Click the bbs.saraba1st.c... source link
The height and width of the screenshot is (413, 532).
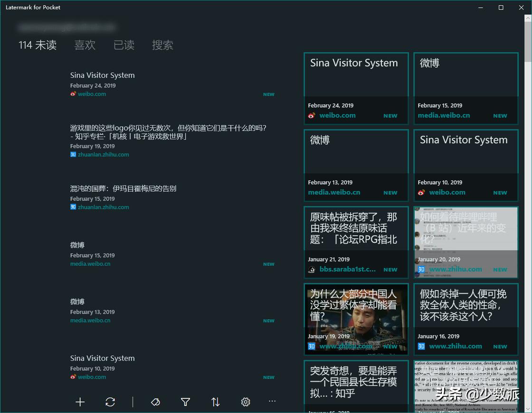point(348,269)
